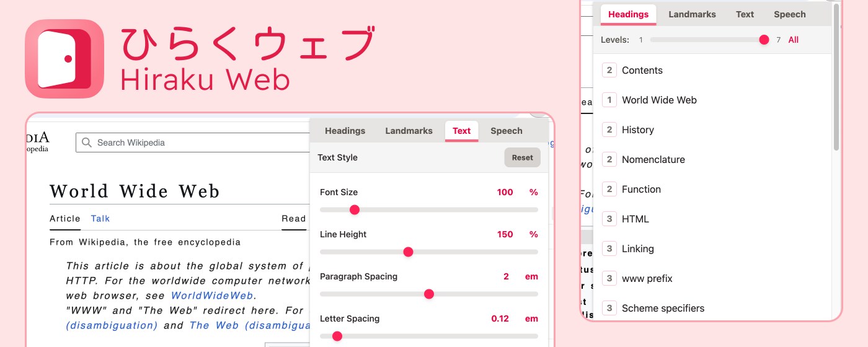Select Headings tab in the headings panel
Screen dimensions: 868x347
(629, 14)
